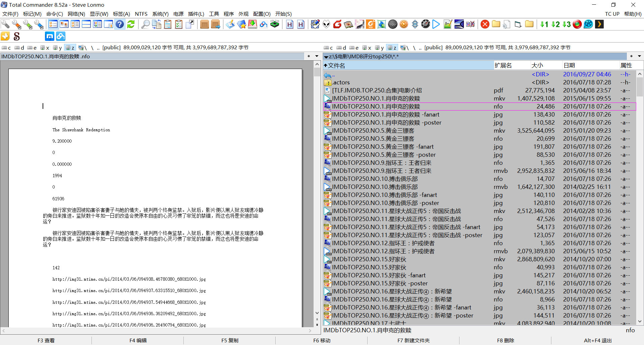Open right panel history dropdown arrow
The width and height of the screenshot is (644, 345).
(639, 56)
